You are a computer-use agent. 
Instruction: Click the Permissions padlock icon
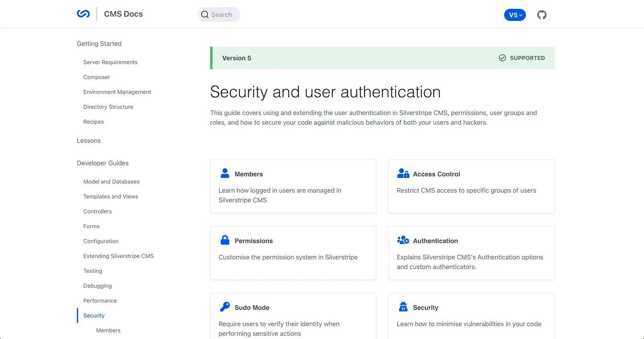click(225, 240)
